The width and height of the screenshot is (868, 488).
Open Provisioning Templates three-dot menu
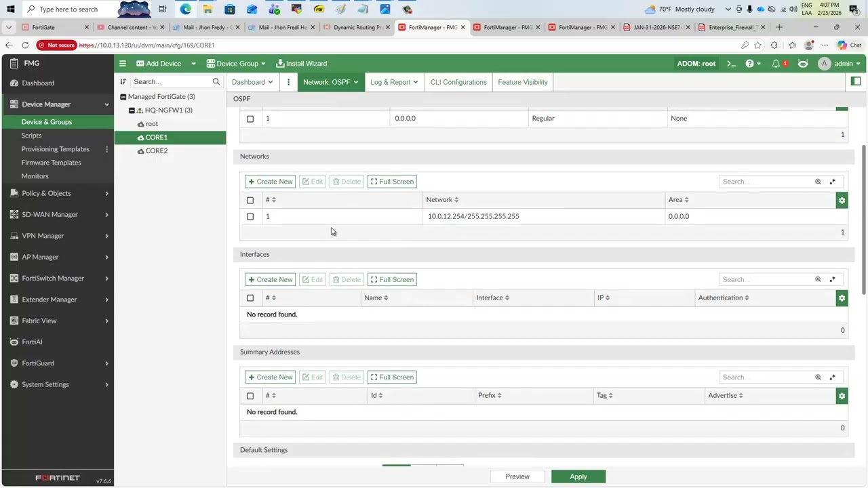pyautogui.click(x=106, y=149)
